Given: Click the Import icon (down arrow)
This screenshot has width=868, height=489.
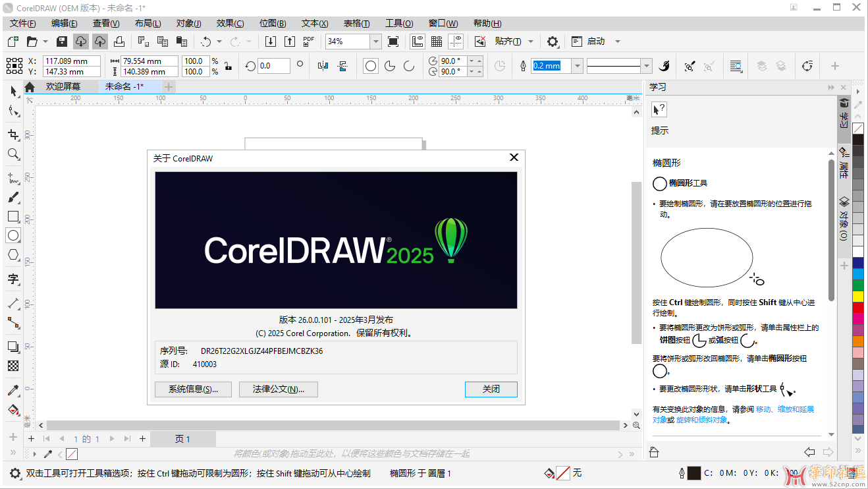Looking at the screenshot, I should 270,42.
